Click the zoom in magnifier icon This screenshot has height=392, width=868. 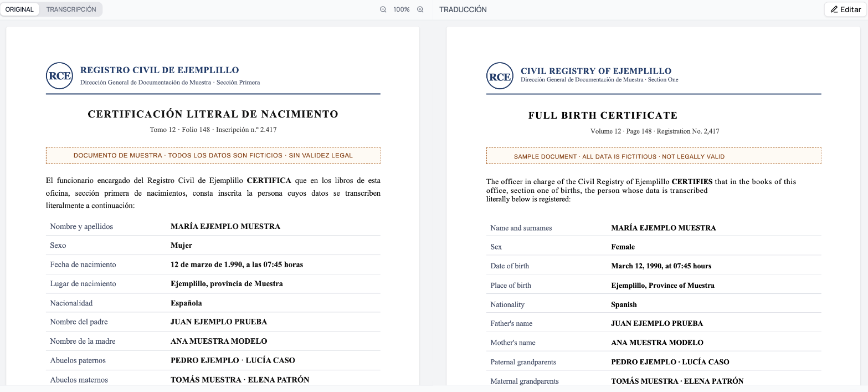click(x=420, y=9)
